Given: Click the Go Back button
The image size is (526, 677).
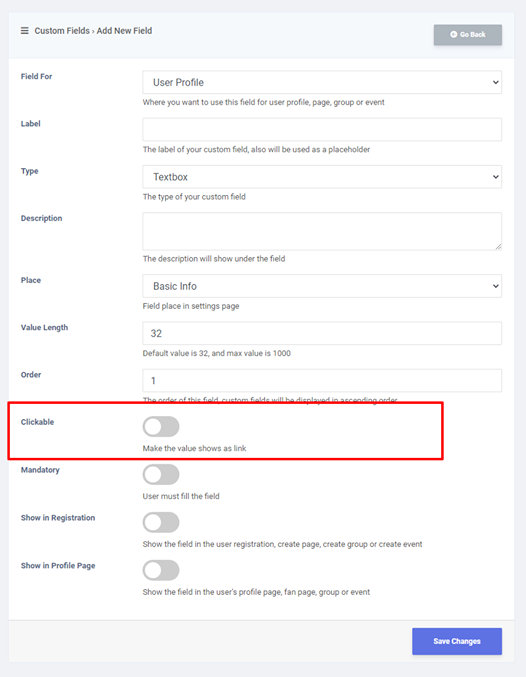Looking at the screenshot, I should 468,35.
